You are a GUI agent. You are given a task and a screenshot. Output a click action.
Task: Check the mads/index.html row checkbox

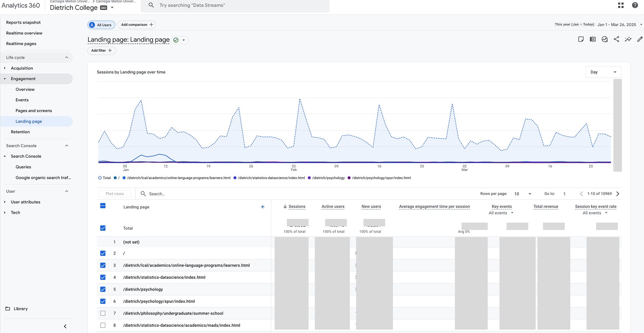103,325
